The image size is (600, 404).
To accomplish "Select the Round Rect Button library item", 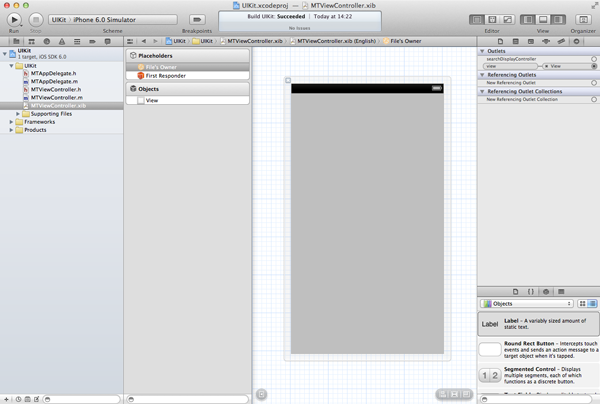I will 538,350.
